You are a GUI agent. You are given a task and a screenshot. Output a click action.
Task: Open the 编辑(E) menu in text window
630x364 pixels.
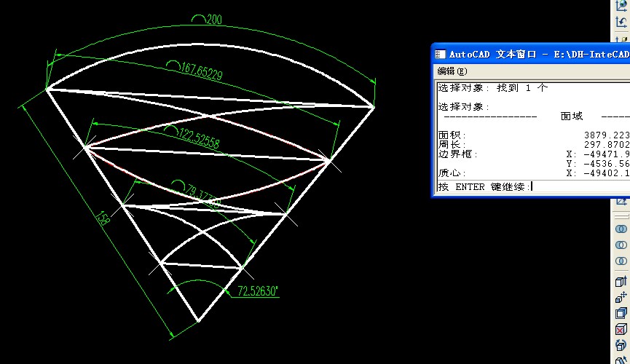pyautogui.click(x=452, y=71)
